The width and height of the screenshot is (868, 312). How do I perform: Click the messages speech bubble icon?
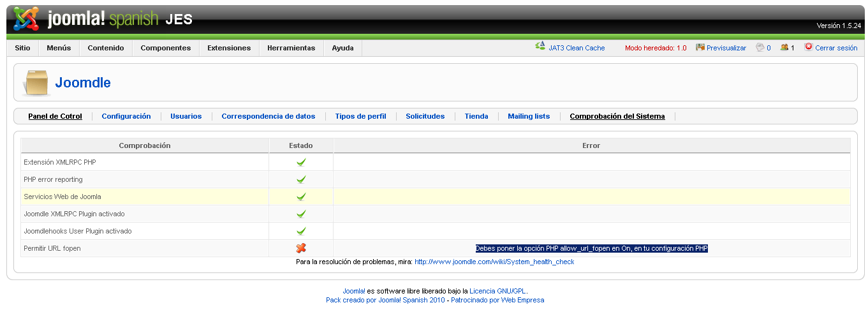click(x=760, y=47)
